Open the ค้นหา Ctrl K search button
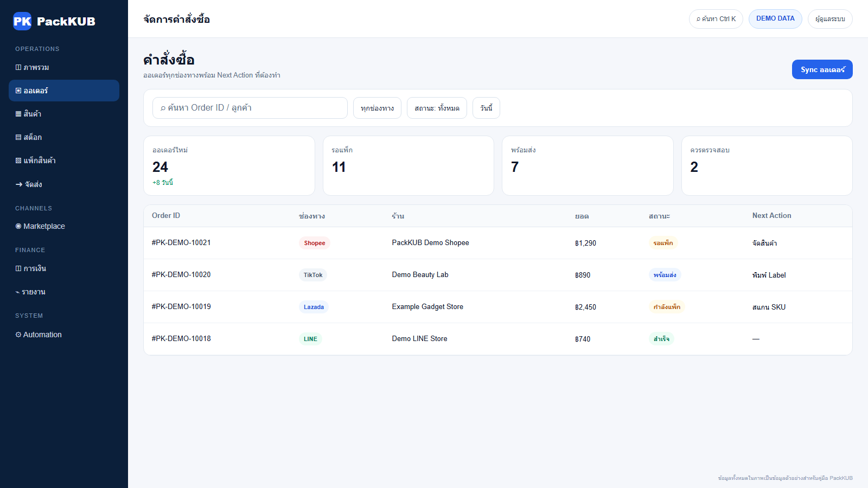This screenshot has height=488, width=868. (716, 19)
